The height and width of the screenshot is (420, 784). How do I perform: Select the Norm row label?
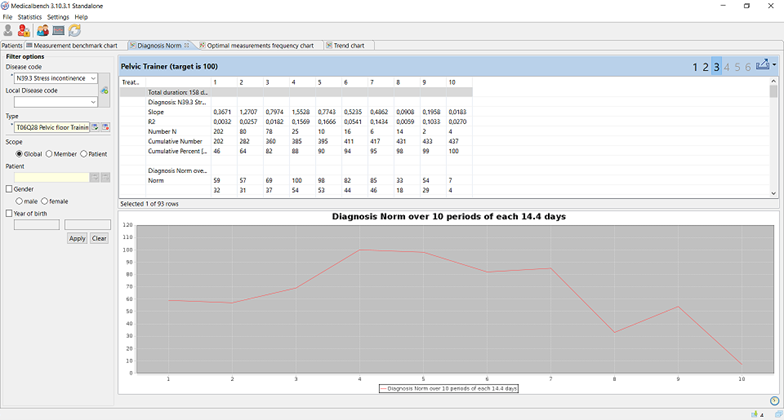point(156,180)
